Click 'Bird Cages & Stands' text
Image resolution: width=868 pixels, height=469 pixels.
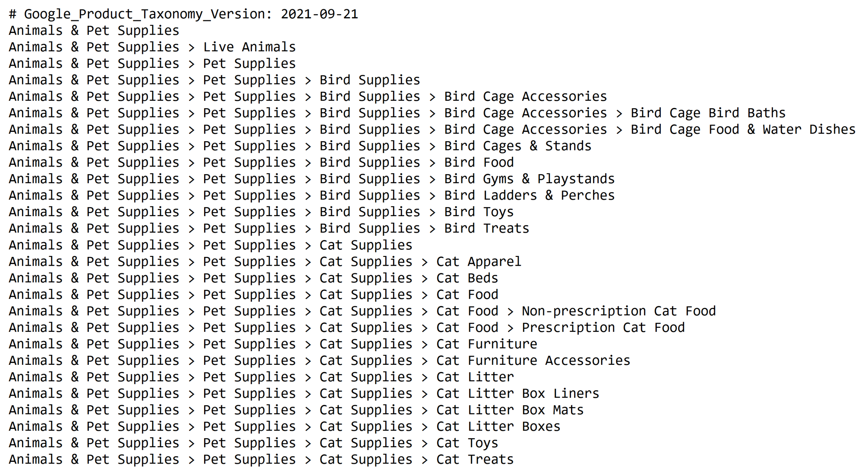click(x=518, y=146)
